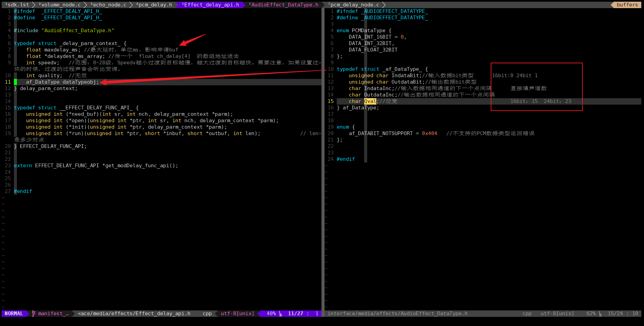Click the (*run) function pointer line
Image resolution: width=644 pixels, height=326 pixels.
143,133
